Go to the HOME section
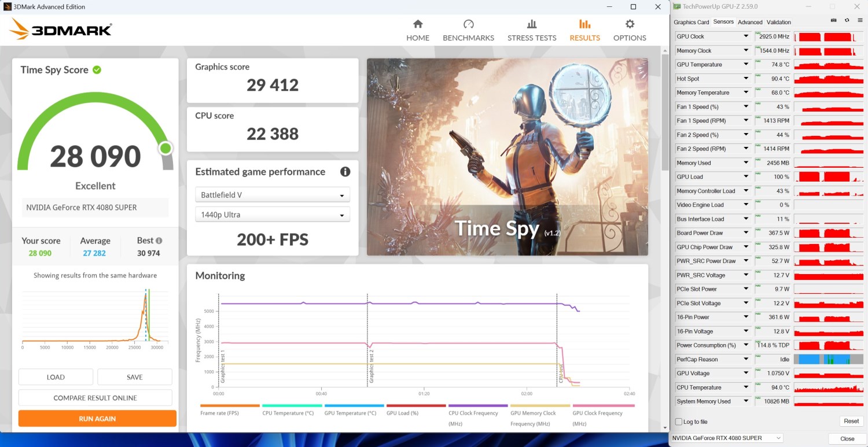This screenshot has width=868, height=447. point(418,31)
